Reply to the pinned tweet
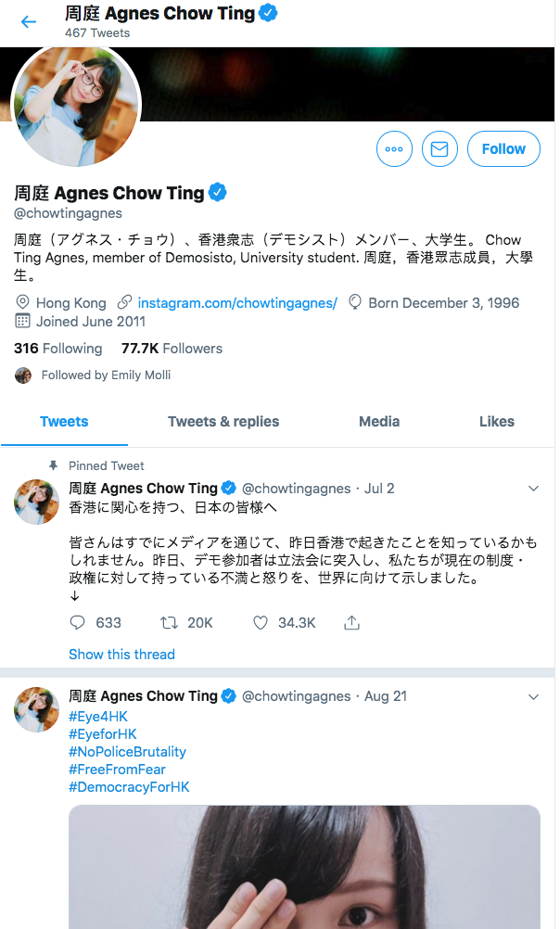The image size is (560, 929). click(77, 623)
